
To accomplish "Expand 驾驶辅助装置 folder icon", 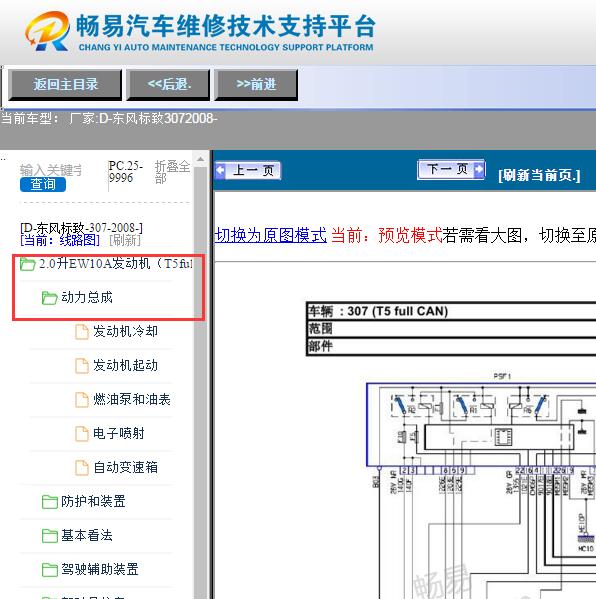I will click(50, 570).
